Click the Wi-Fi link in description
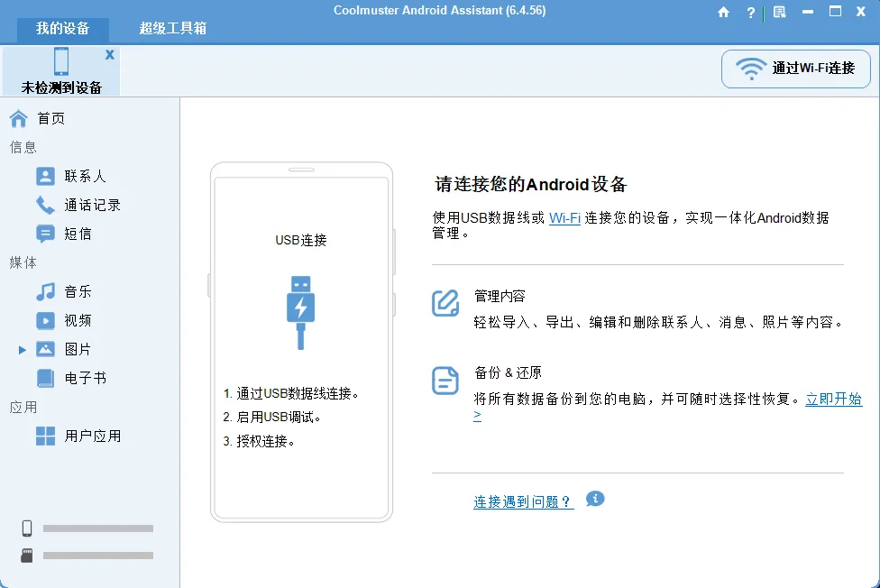Image resolution: width=880 pixels, height=588 pixels. [x=564, y=218]
